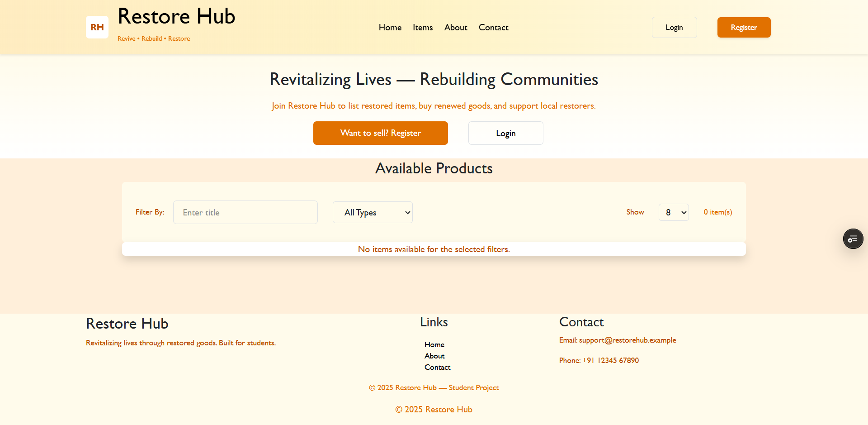Select the About link in the footer
The image size is (868, 425).
click(x=434, y=356)
